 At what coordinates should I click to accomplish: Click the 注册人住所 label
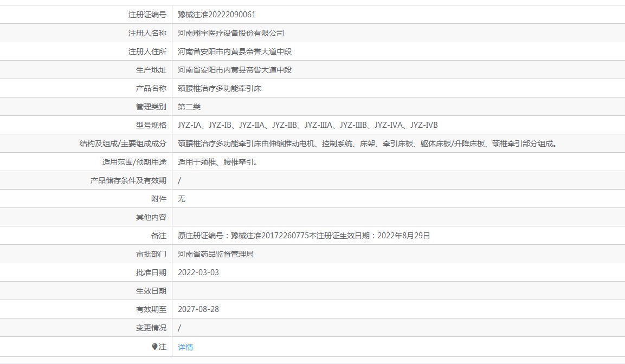tap(147, 51)
